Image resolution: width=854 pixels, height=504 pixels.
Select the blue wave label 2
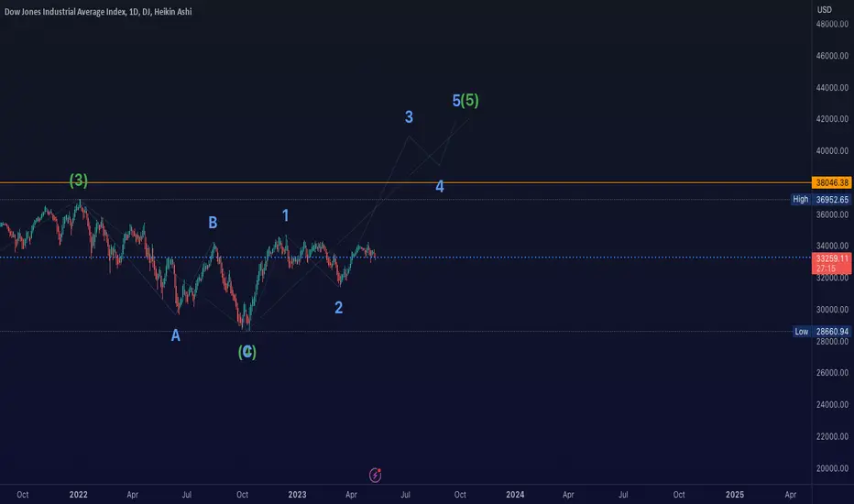pyautogui.click(x=339, y=308)
